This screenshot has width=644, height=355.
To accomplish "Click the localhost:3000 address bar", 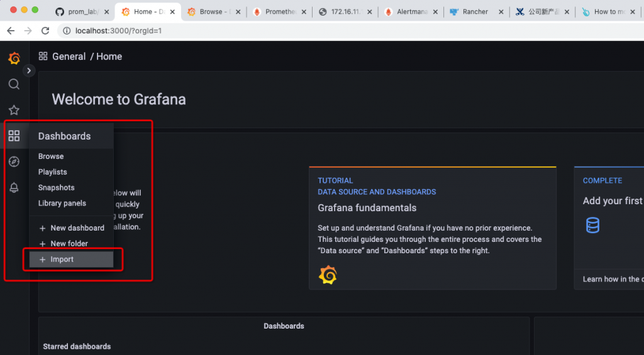I will [x=349, y=31].
